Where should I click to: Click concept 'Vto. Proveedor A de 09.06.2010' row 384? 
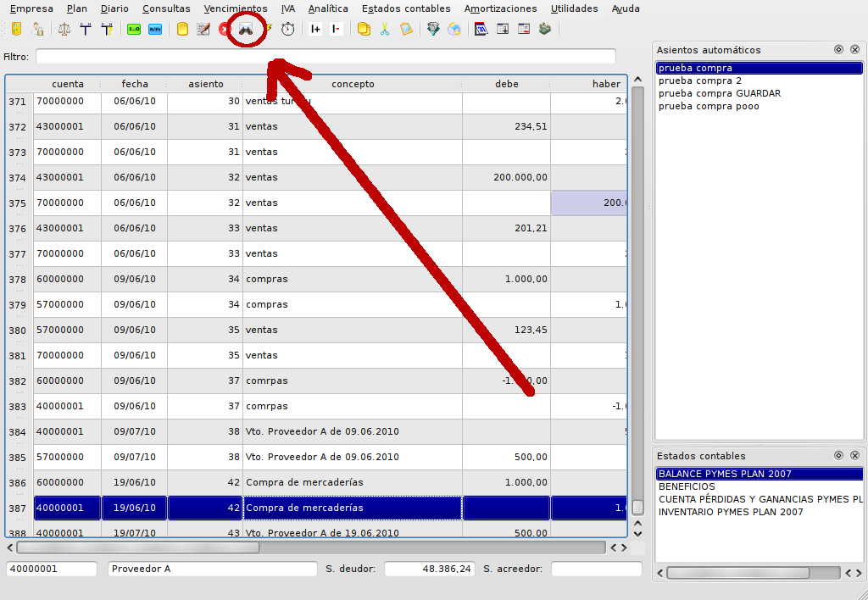tap(353, 431)
